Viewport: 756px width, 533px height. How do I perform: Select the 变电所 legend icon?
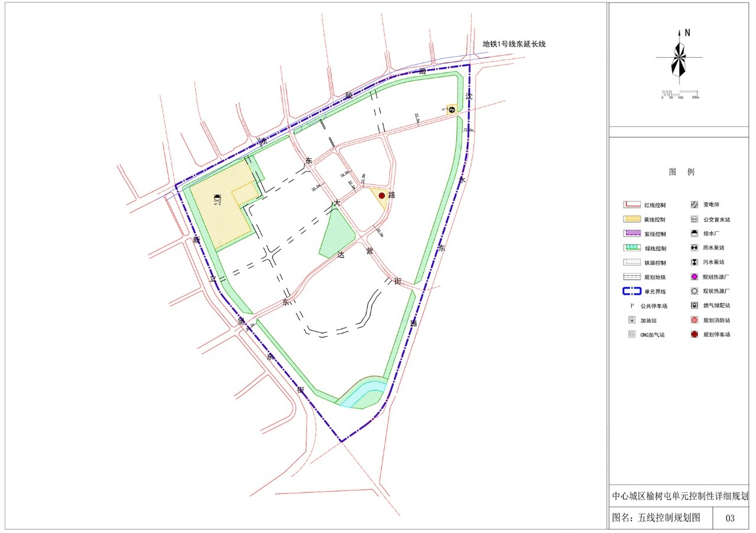coord(694,205)
